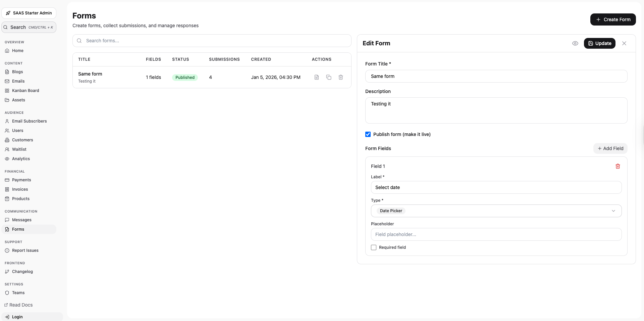Click the Payments card icon

tap(7, 180)
